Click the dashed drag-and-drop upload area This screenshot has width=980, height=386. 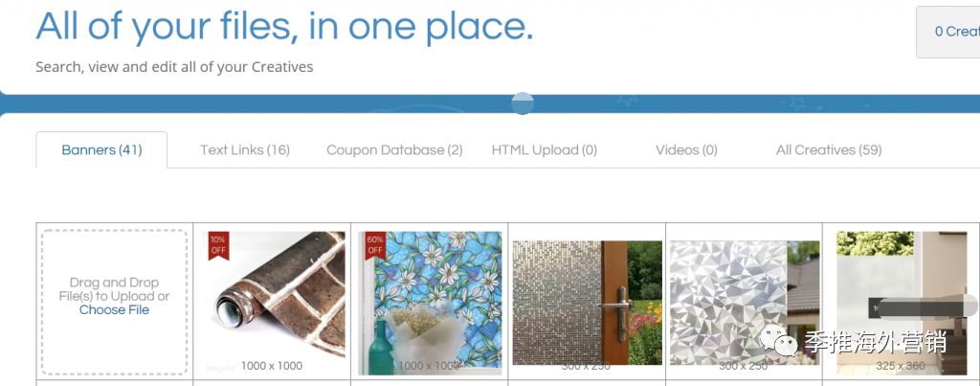tap(115, 302)
